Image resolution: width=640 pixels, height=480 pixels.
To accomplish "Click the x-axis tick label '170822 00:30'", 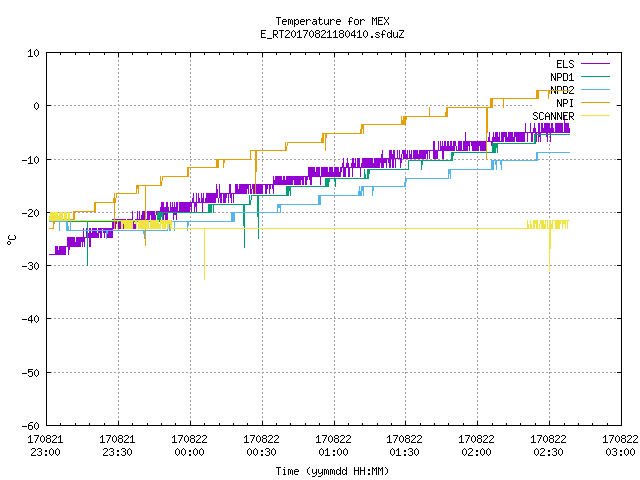I will [261, 446].
